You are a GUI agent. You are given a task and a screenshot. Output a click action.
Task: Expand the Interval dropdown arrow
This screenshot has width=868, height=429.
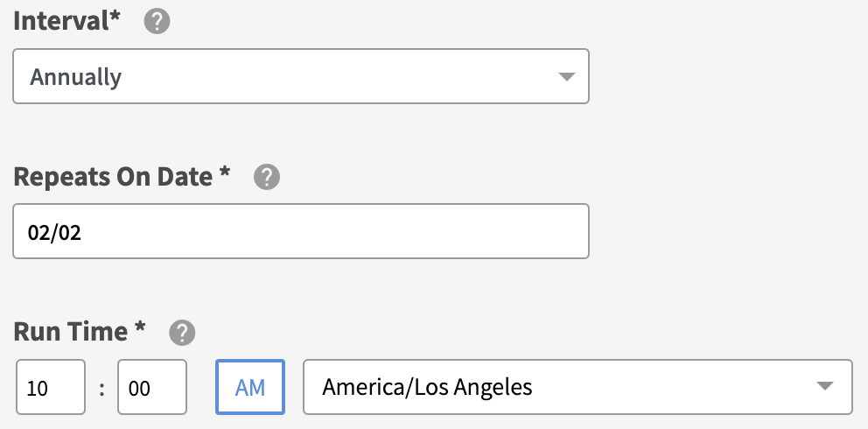(x=566, y=77)
